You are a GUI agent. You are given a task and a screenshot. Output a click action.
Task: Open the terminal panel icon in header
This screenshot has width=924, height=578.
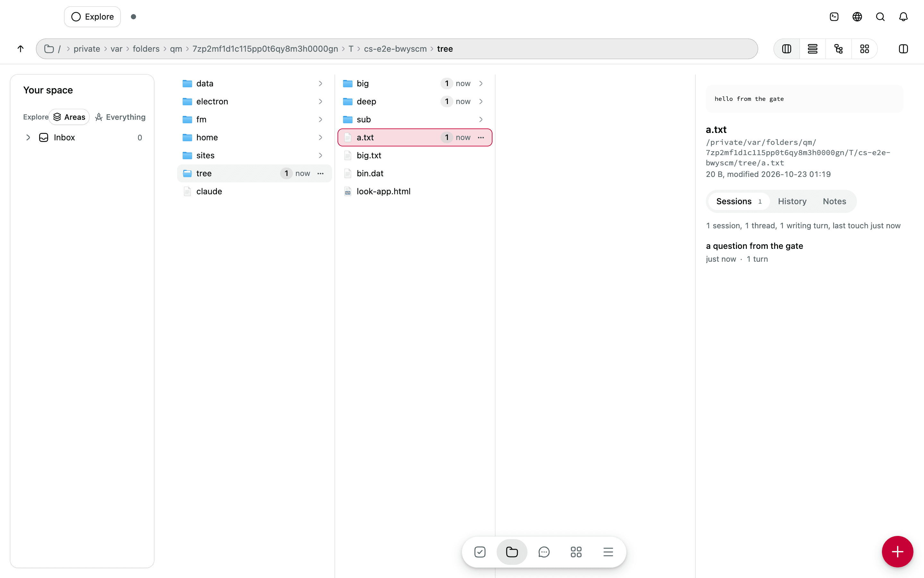pos(834,17)
